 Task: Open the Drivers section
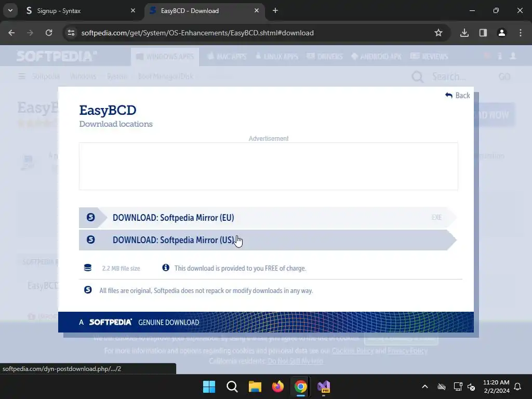point(325,57)
